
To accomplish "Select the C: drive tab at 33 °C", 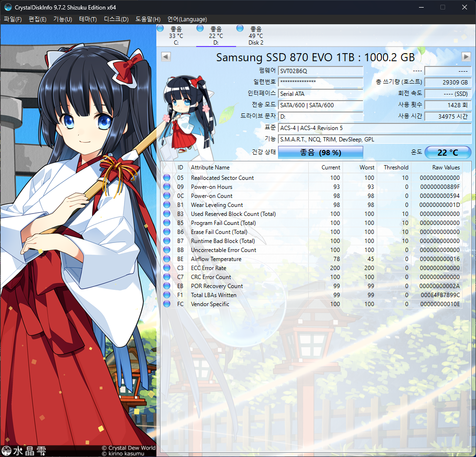I will 176,36.
